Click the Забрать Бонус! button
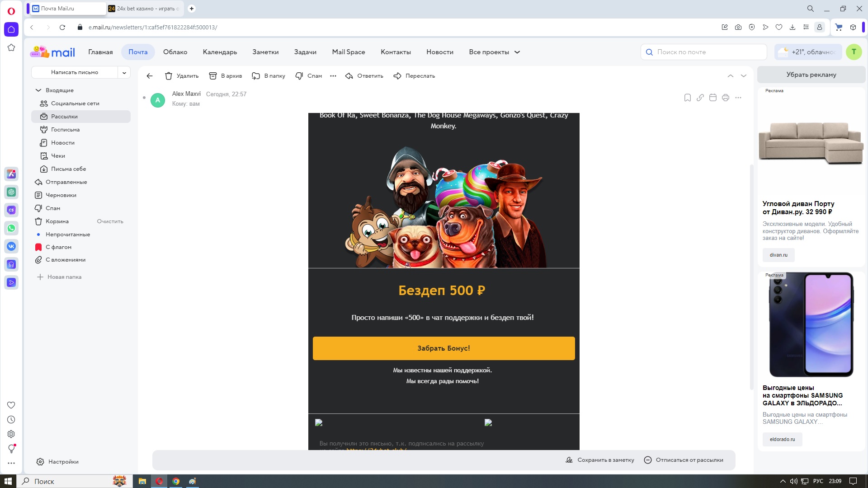Viewport: 868px width, 488px height. [443, 348]
